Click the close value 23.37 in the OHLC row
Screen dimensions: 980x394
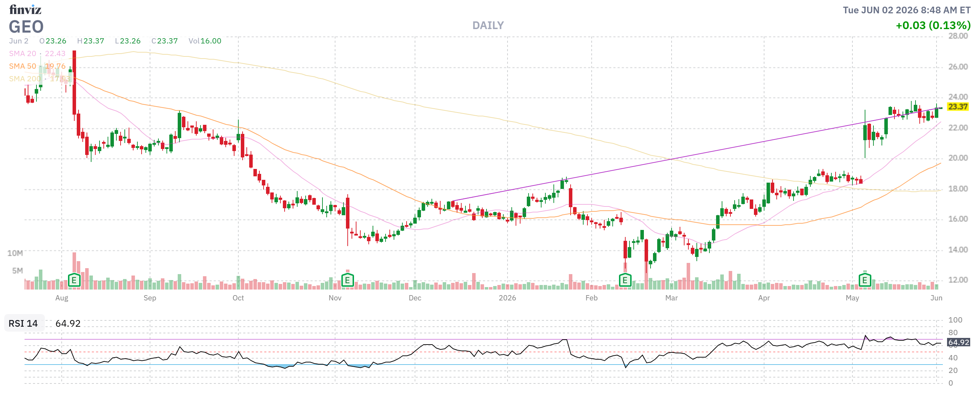(168, 41)
